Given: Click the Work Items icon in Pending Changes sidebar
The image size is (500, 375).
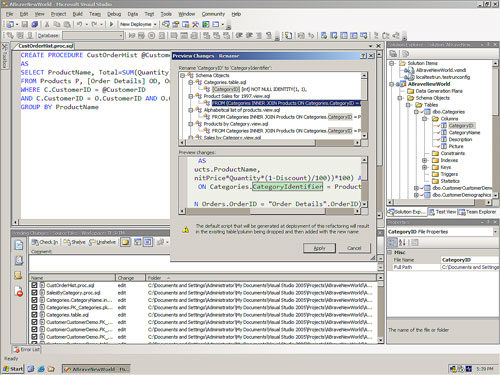Looking at the screenshot, I should (x=19, y=260).
